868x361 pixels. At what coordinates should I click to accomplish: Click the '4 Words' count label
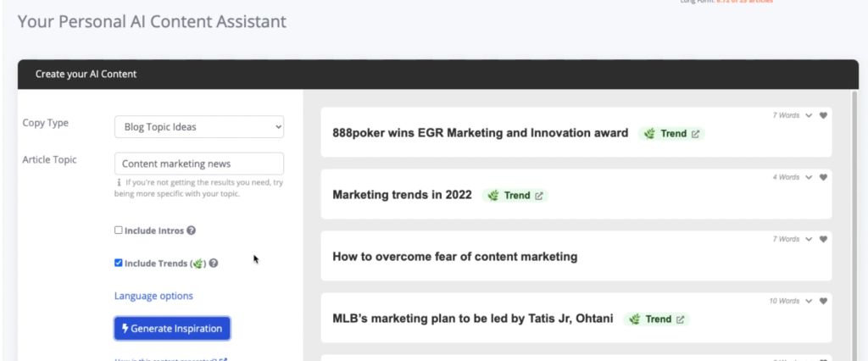tap(786, 178)
